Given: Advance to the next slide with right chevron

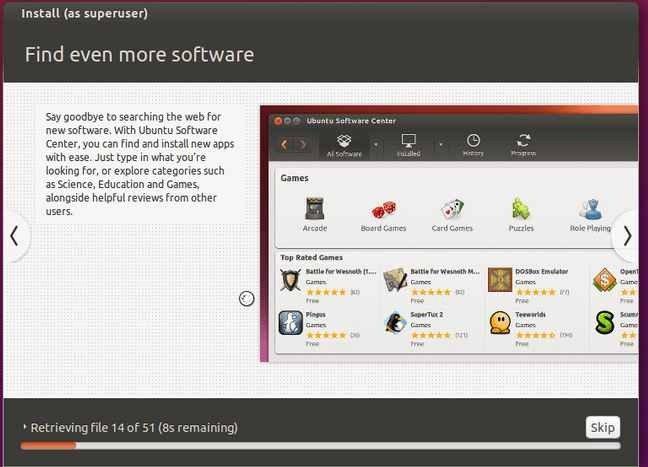Looking at the screenshot, I should click(627, 236).
